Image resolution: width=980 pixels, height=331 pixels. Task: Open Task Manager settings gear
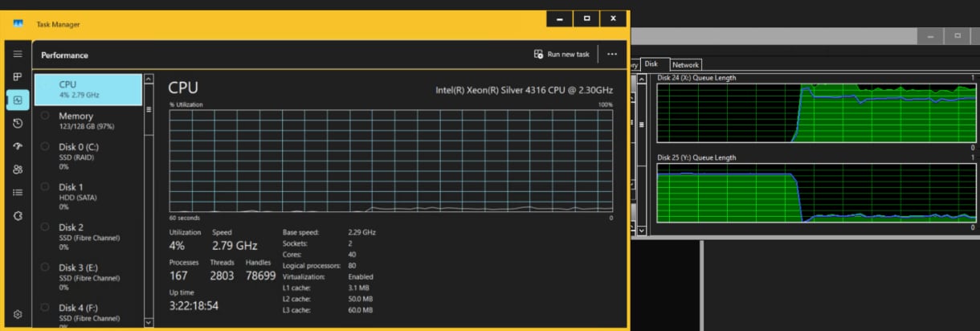(18, 314)
